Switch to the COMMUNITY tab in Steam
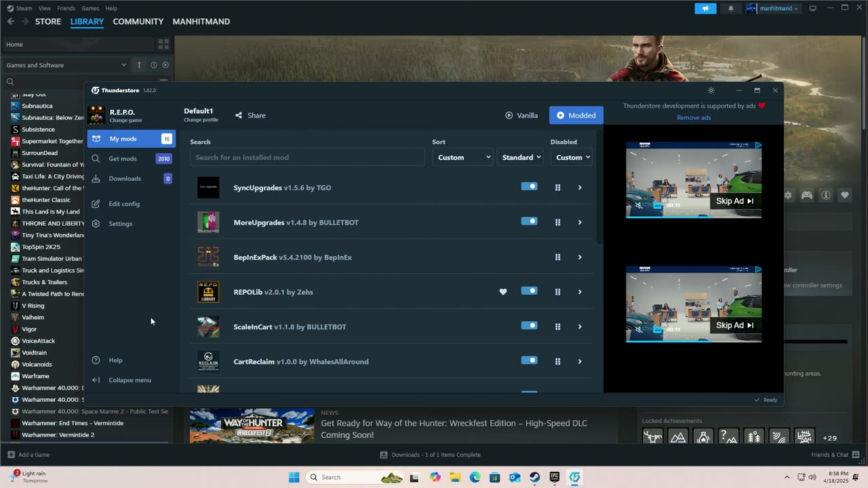 click(138, 22)
